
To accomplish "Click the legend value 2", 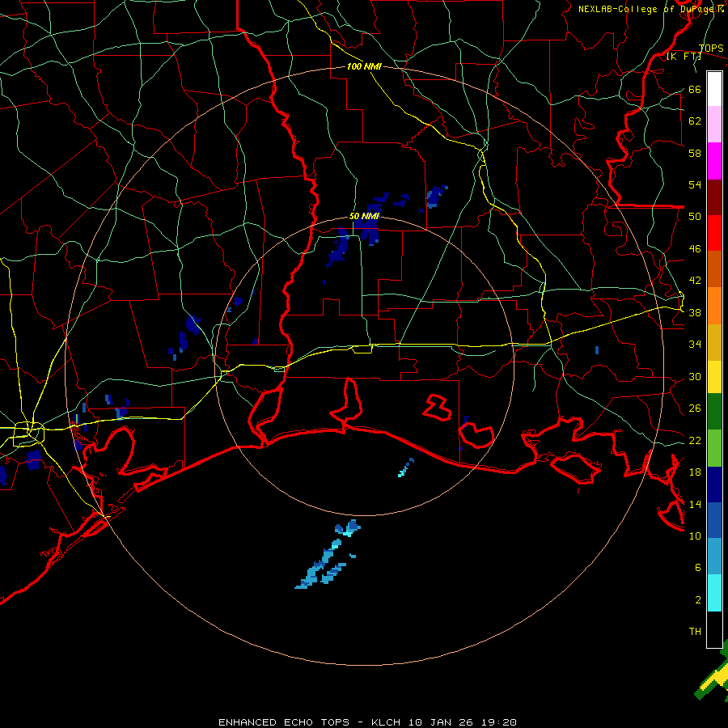I will [x=697, y=599].
